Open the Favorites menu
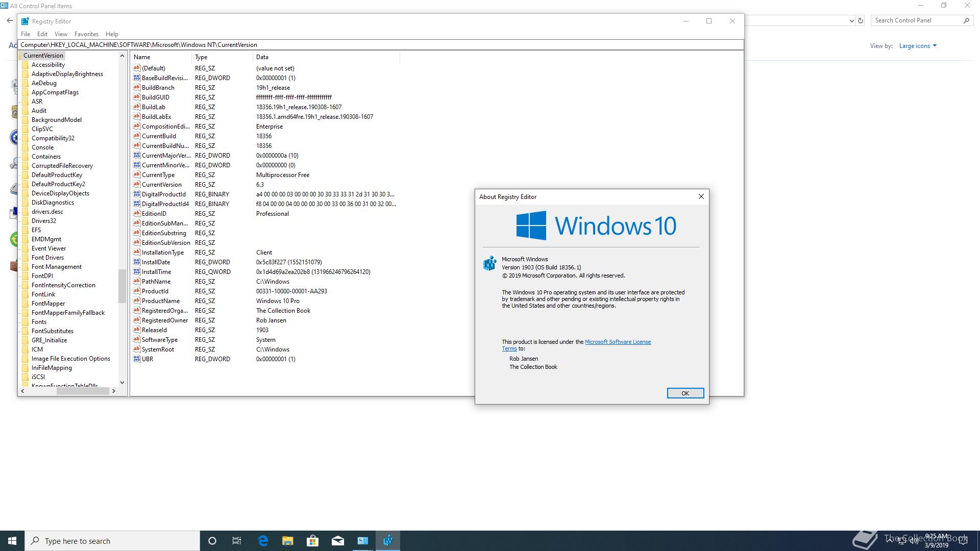The width and height of the screenshot is (980, 551). pyautogui.click(x=86, y=34)
